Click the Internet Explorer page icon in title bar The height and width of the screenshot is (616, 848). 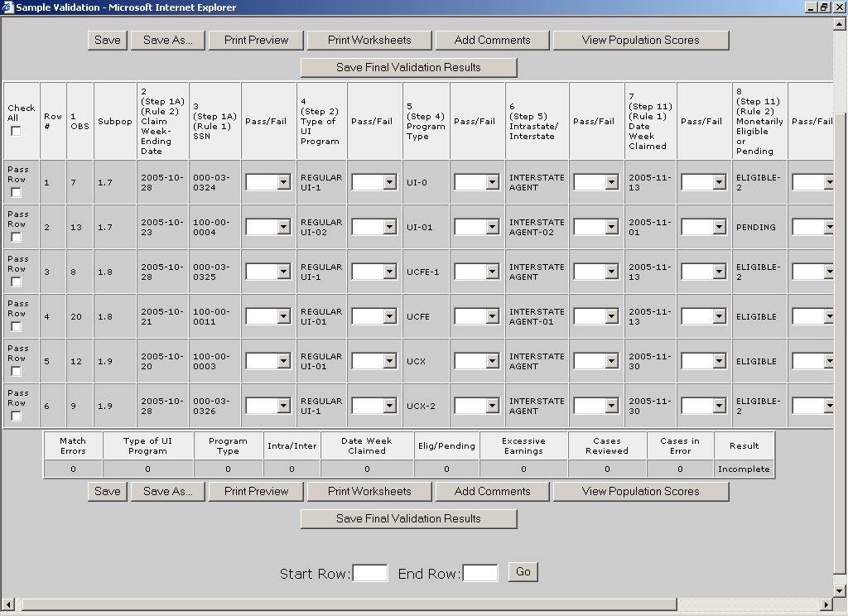8,7
